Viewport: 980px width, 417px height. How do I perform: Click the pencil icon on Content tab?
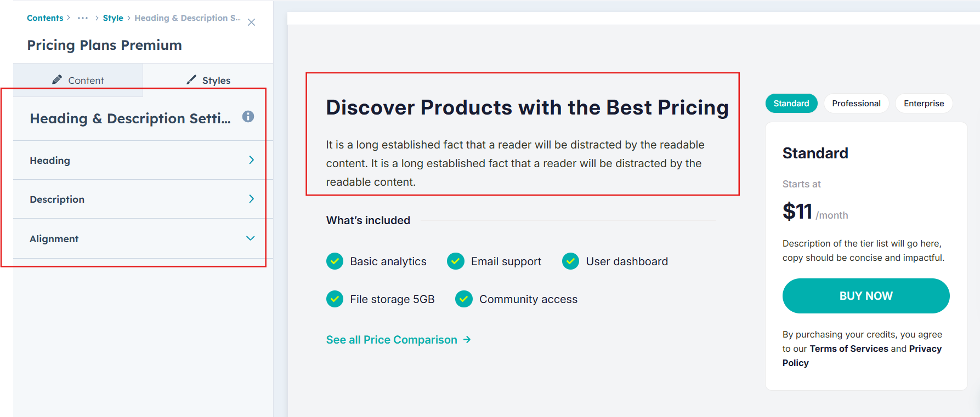57,80
